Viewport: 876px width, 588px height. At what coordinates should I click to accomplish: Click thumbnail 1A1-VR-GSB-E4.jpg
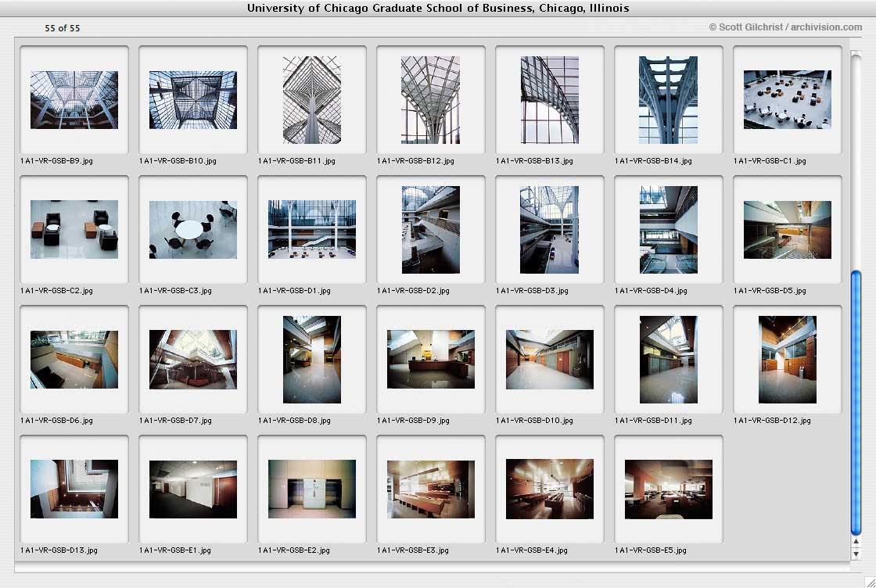[x=550, y=489]
